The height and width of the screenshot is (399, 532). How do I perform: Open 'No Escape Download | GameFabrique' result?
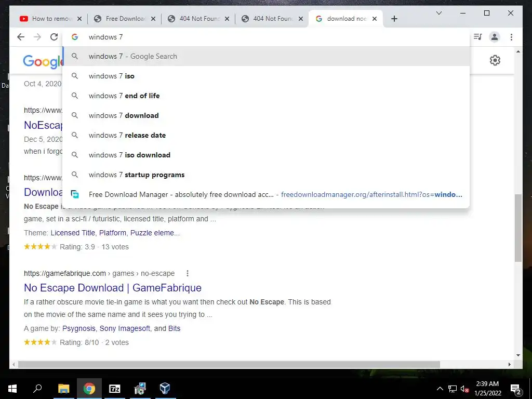pyautogui.click(x=113, y=288)
